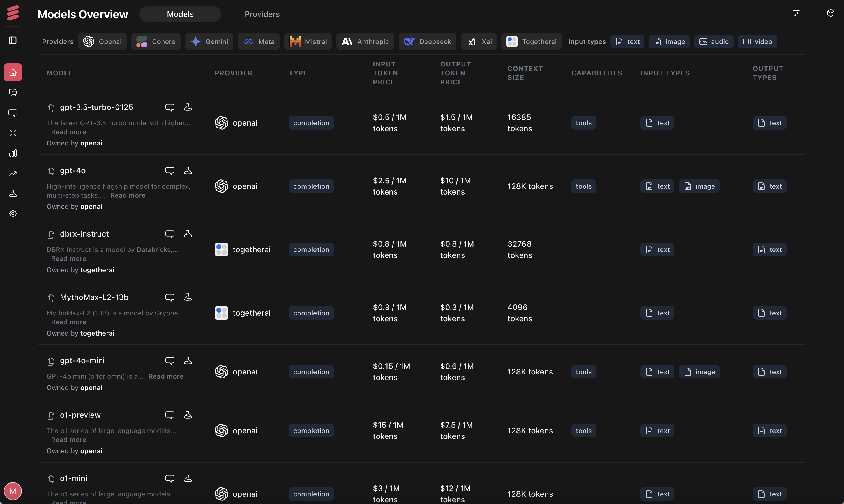The width and height of the screenshot is (844, 504).
Task: Click the CONTEXT SIZE column header
Action: (525, 73)
